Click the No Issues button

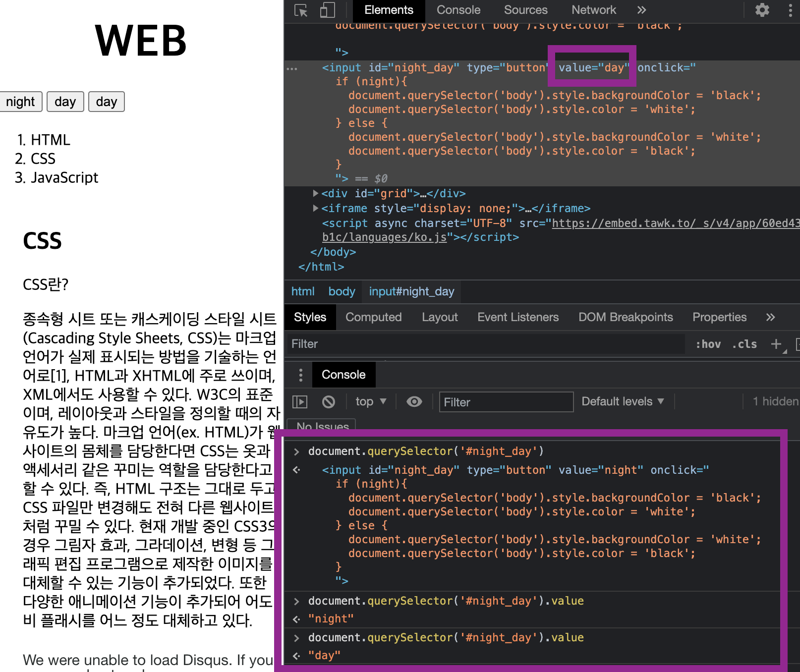pyautogui.click(x=322, y=425)
